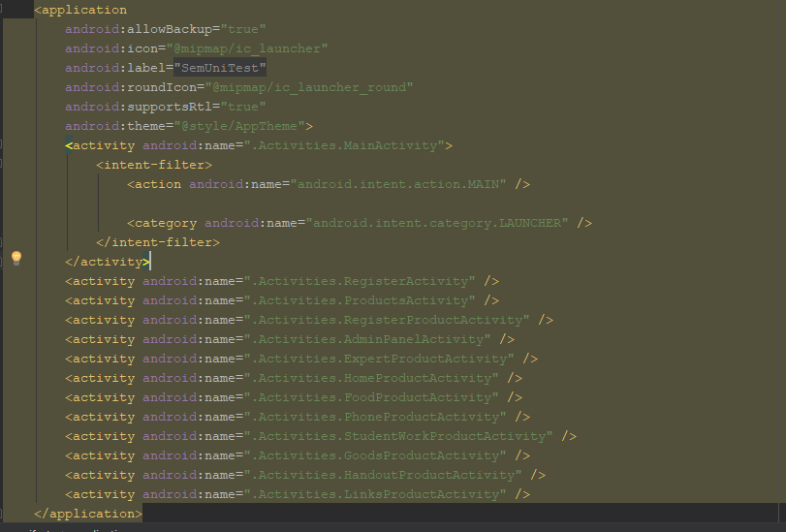Viewport: 786px width, 532px height.
Task: Click the RegisterActivity activity line
Action: pos(282,281)
